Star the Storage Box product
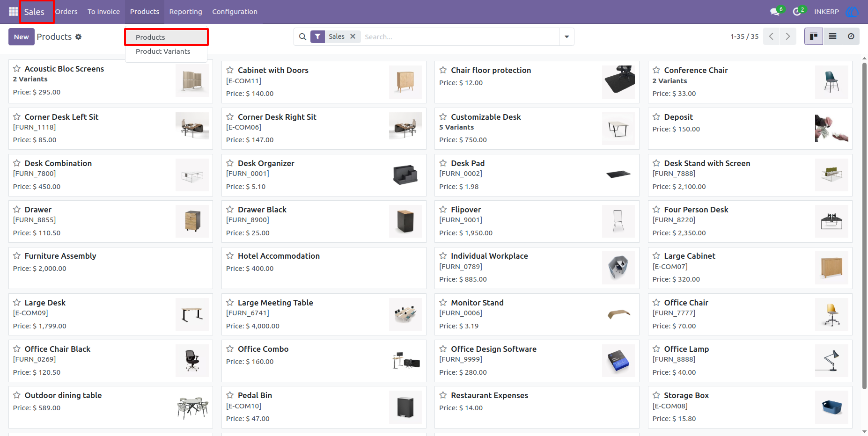 [x=656, y=395]
